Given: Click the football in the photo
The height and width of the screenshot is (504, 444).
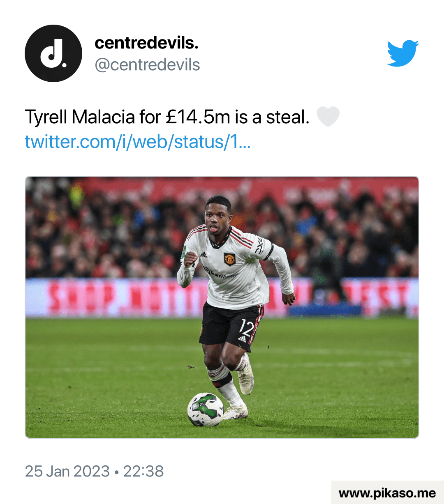Looking at the screenshot, I should (x=206, y=409).
